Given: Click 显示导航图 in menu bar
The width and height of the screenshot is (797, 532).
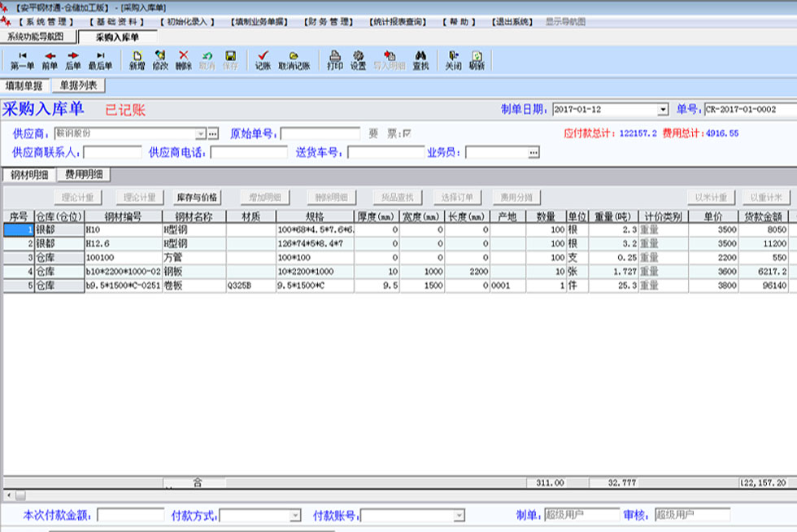Looking at the screenshot, I should (565, 22).
